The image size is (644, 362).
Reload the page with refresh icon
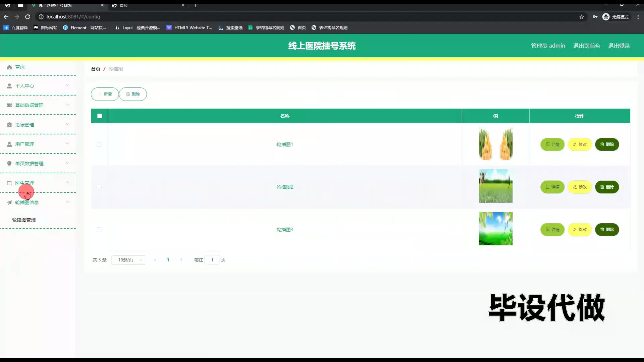(x=28, y=17)
